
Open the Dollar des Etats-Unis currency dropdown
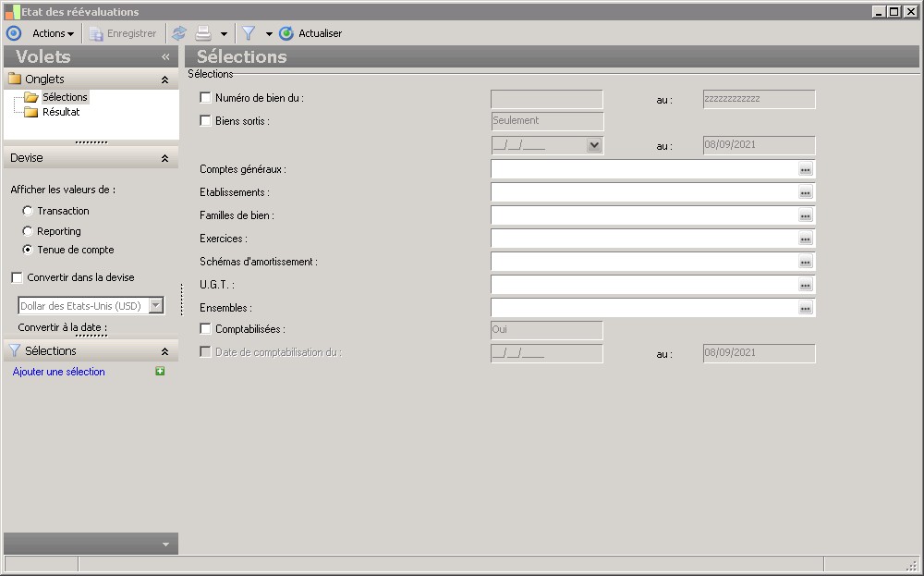156,305
